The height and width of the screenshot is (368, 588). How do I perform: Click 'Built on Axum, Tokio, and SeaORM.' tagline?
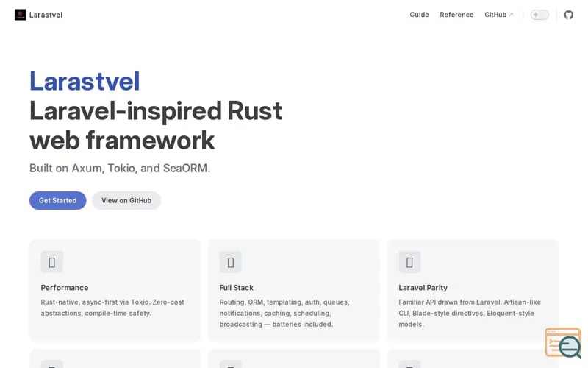tap(120, 168)
